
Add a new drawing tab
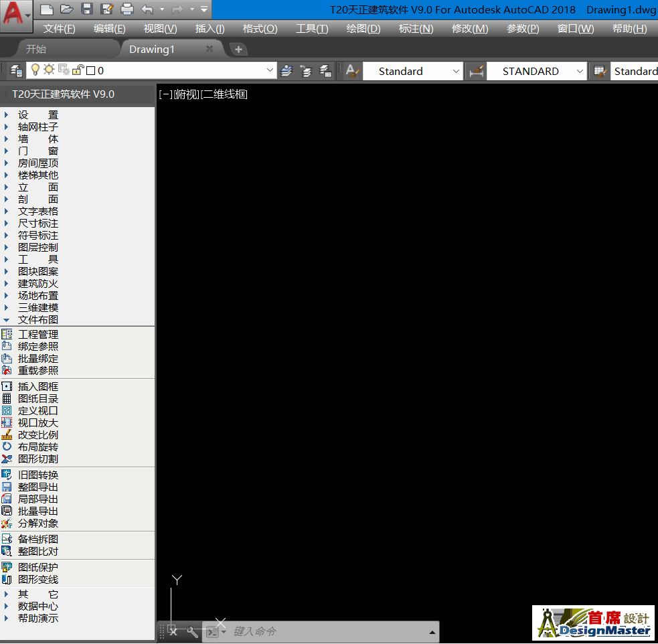238,50
